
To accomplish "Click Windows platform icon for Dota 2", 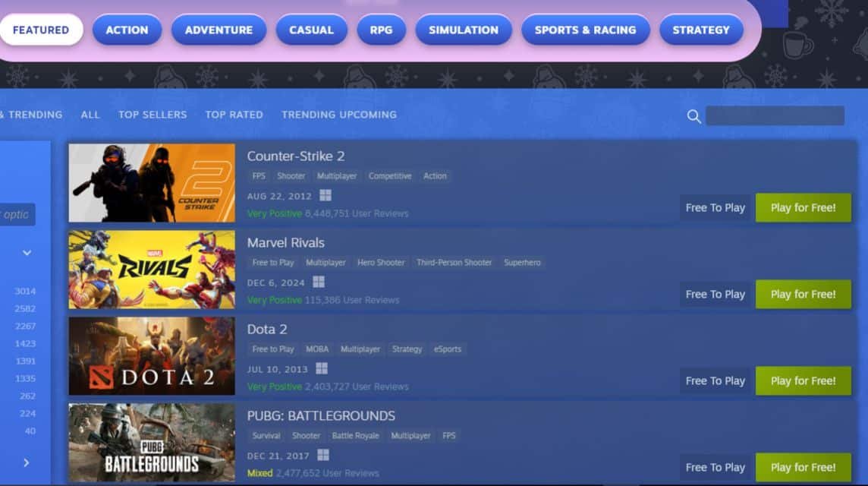I will point(322,369).
